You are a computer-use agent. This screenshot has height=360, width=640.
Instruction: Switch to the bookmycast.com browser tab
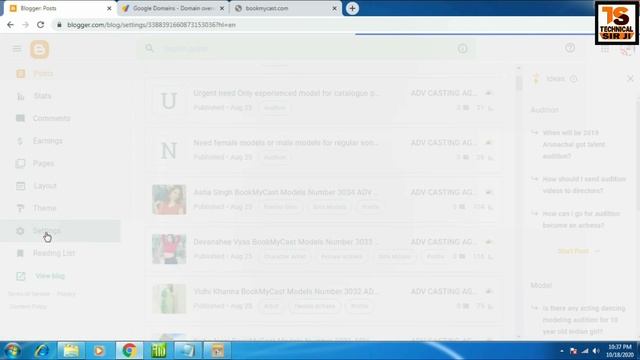(285, 8)
